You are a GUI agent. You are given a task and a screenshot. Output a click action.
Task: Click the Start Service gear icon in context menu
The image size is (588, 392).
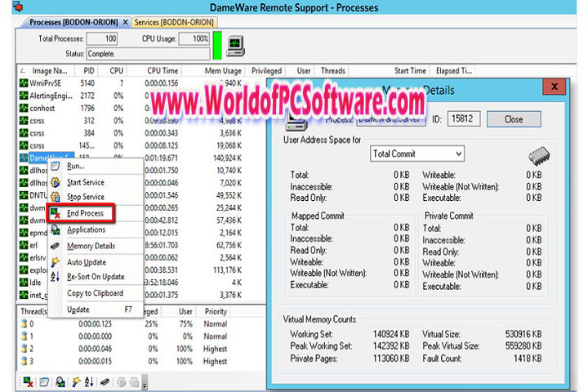coord(56,182)
